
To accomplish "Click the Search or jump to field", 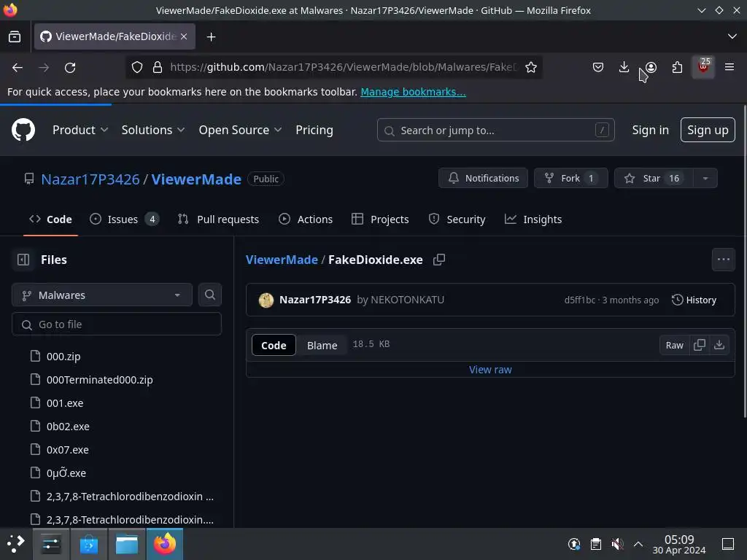I will tap(495, 130).
